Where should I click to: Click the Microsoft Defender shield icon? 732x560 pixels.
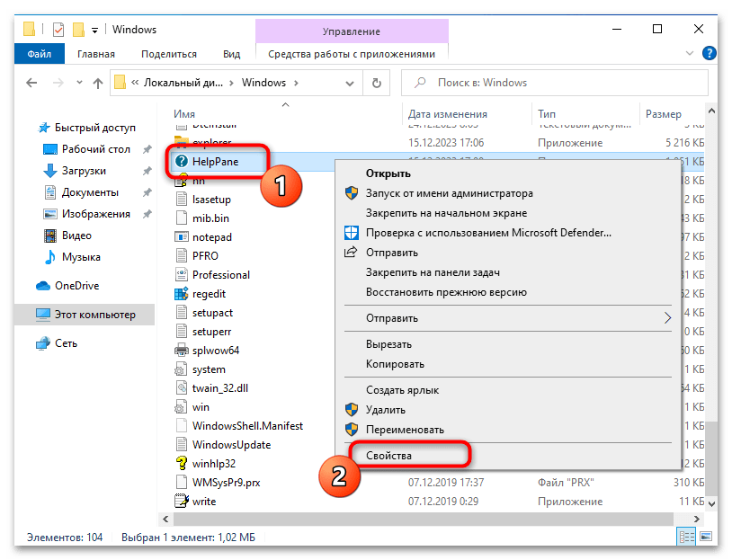point(349,232)
